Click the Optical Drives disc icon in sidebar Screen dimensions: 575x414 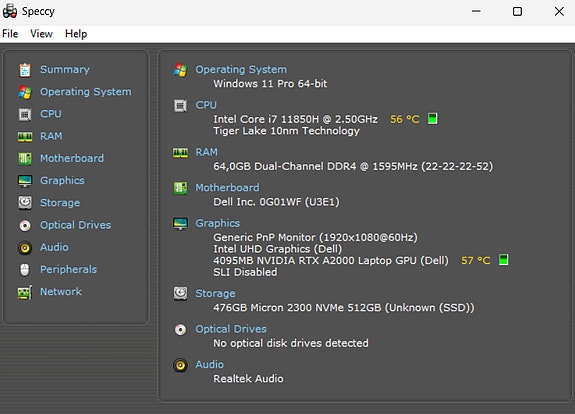point(25,225)
